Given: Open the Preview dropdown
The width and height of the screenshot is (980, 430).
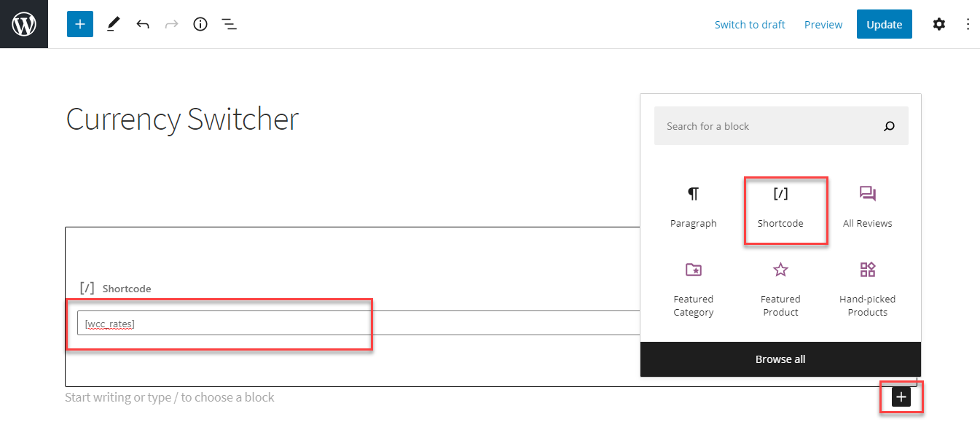Looking at the screenshot, I should tap(823, 24).
